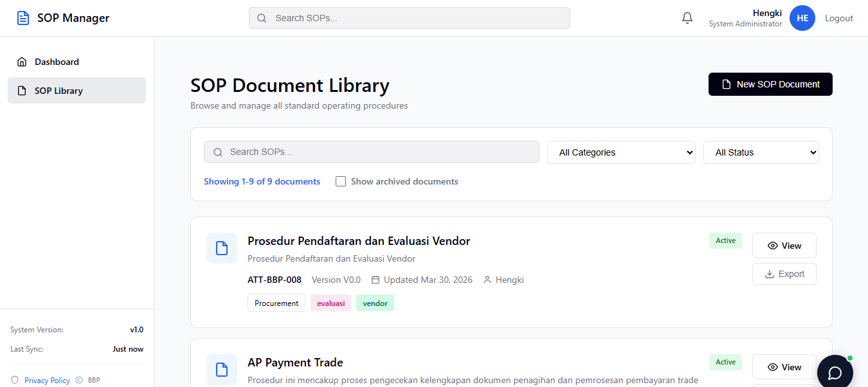Image resolution: width=868 pixels, height=387 pixels.
Task: Click the vendor tag
Action: click(x=375, y=303)
